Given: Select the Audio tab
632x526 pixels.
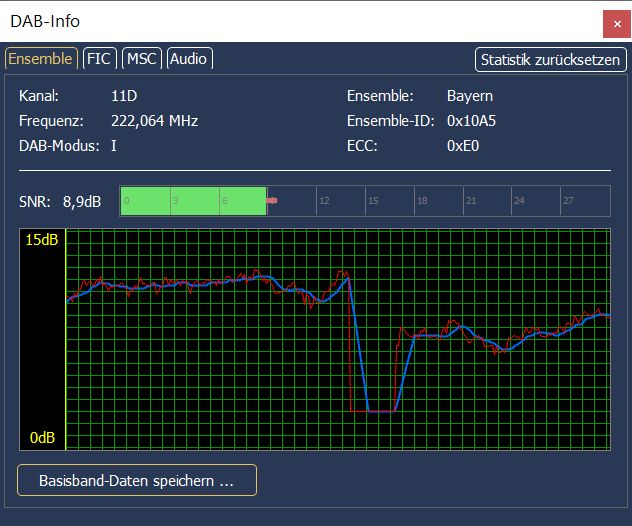Looking at the screenshot, I should [x=188, y=59].
